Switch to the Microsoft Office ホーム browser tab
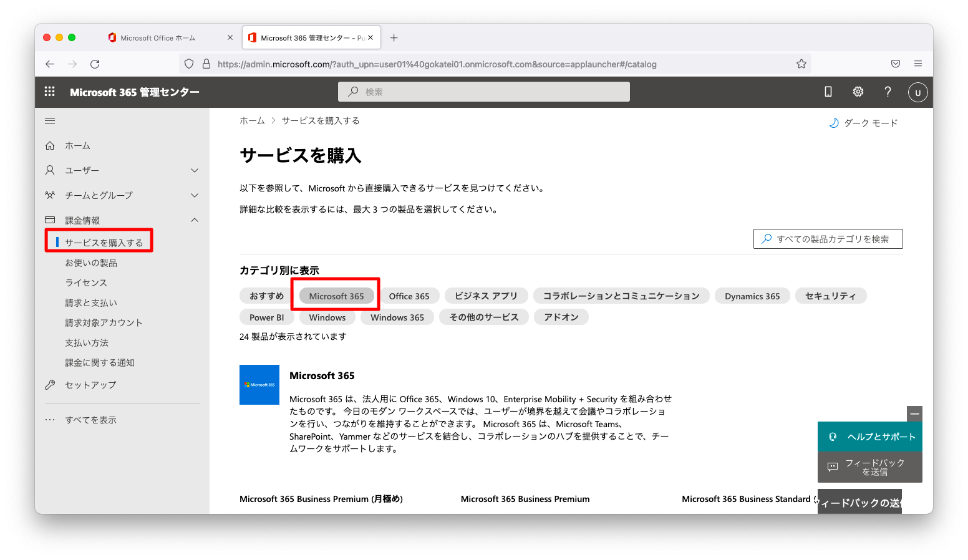The height and width of the screenshot is (560, 968). tap(158, 37)
